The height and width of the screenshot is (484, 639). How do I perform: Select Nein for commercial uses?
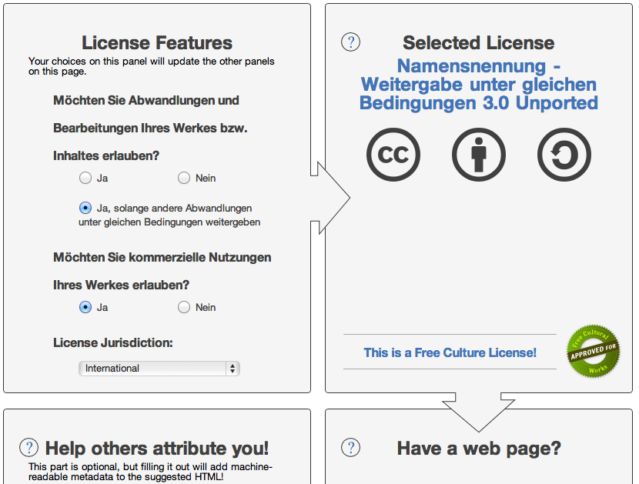[184, 307]
